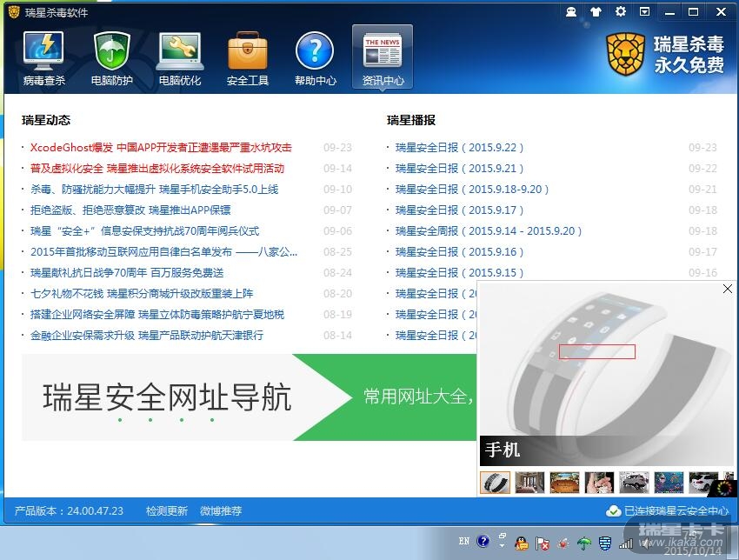The width and height of the screenshot is (739, 560).
Task: Open 瑞星安全周报 (2015.9.14 - 2015.9.20)
Action: (x=489, y=231)
